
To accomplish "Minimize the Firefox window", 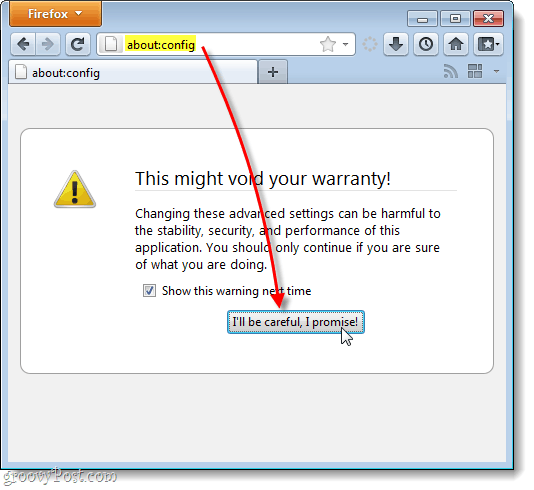I will point(422,18).
